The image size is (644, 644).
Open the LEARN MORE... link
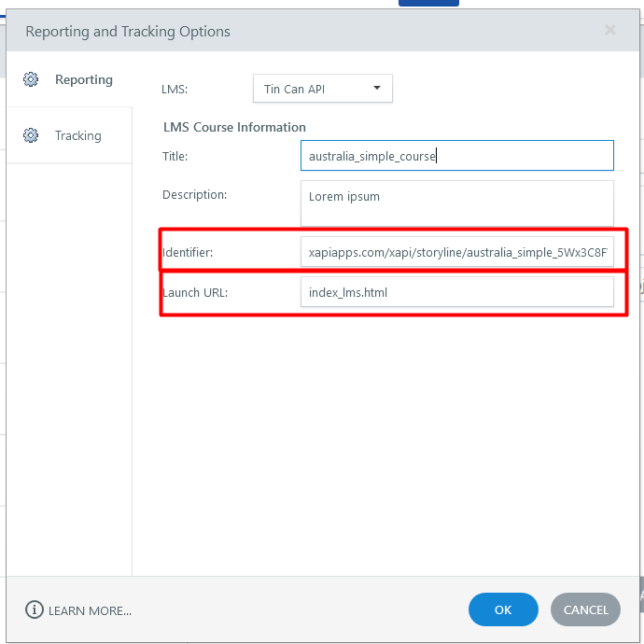[x=90, y=610]
